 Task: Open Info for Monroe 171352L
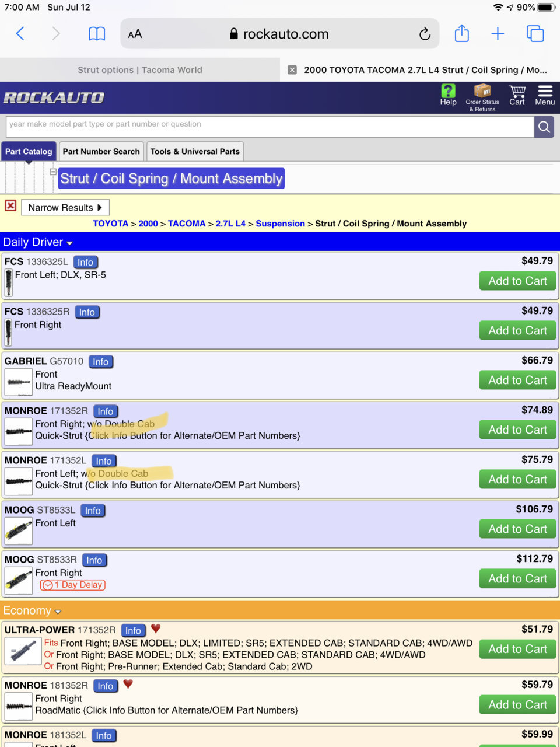(104, 460)
